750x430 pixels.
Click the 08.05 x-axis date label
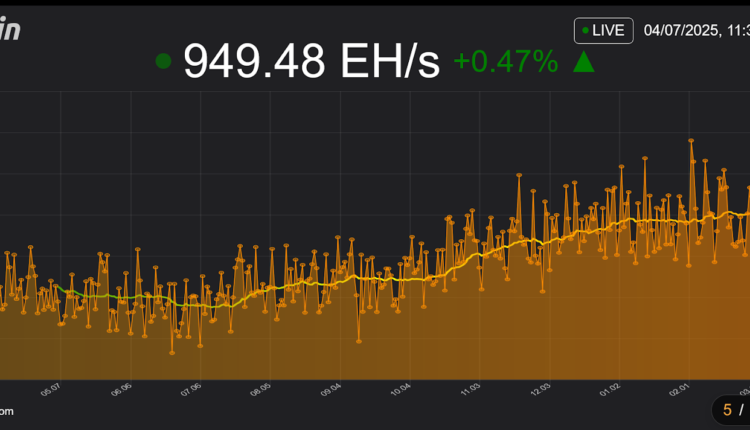click(260, 389)
